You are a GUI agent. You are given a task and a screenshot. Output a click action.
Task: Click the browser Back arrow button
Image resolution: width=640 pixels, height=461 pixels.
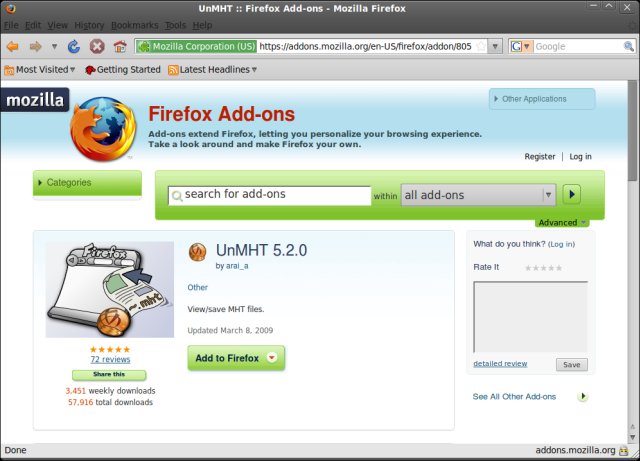point(13,46)
